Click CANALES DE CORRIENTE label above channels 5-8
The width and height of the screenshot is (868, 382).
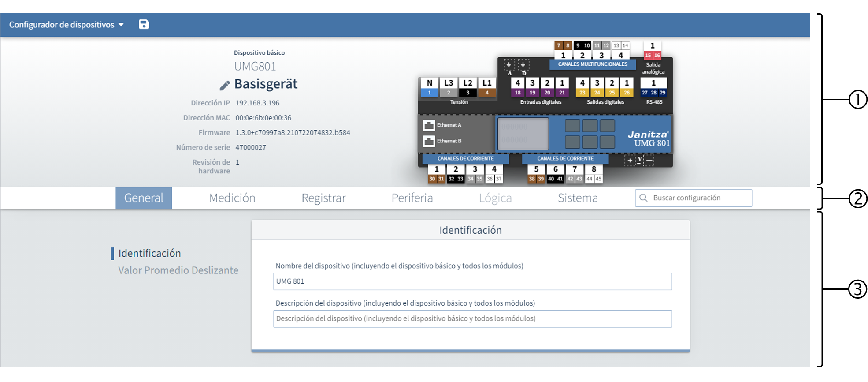pos(565,158)
